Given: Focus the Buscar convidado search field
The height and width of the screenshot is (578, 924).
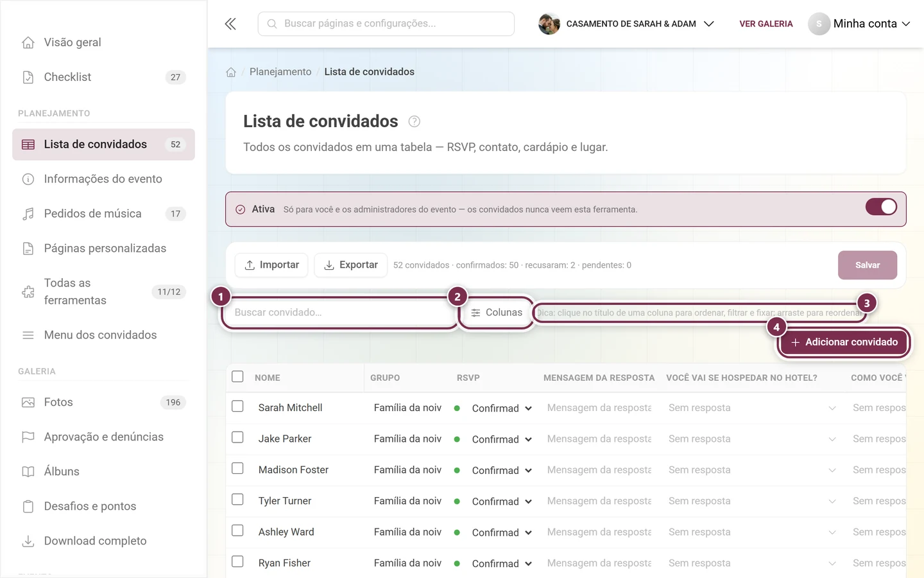Looking at the screenshot, I should (x=339, y=313).
